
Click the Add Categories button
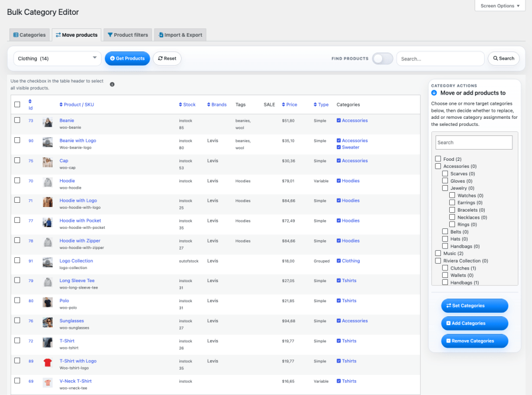point(475,323)
